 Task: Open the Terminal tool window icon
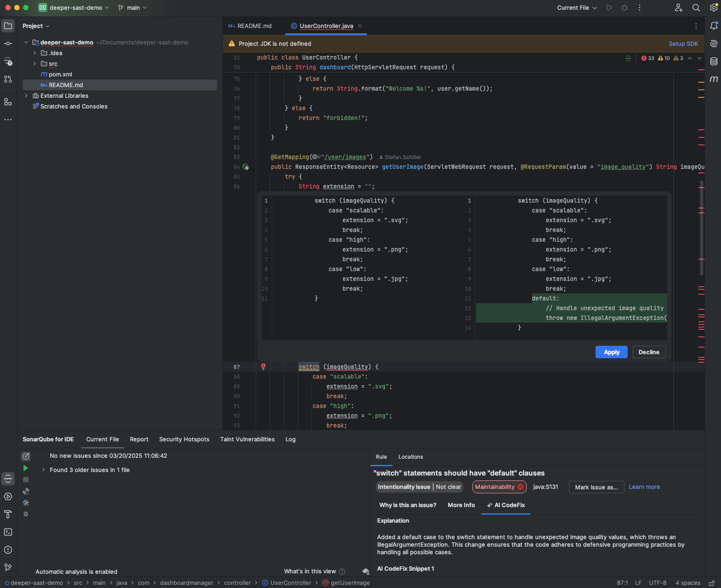[x=8, y=532]
